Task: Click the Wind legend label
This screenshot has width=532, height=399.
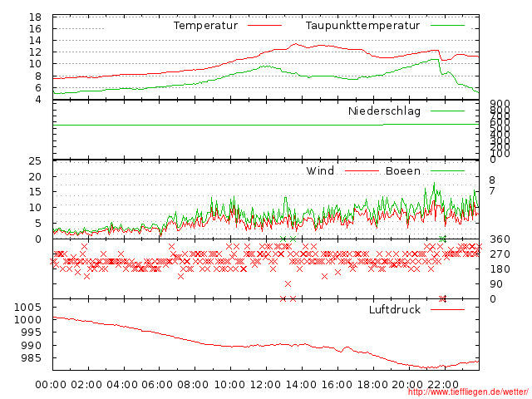Action: click(320, 170)
